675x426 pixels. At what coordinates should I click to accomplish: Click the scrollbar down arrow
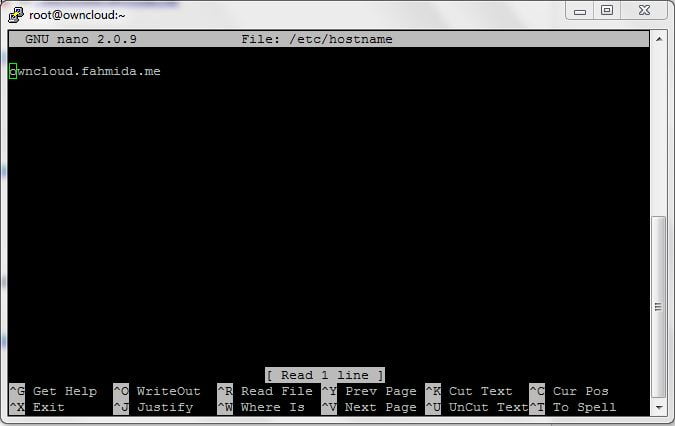658,409
